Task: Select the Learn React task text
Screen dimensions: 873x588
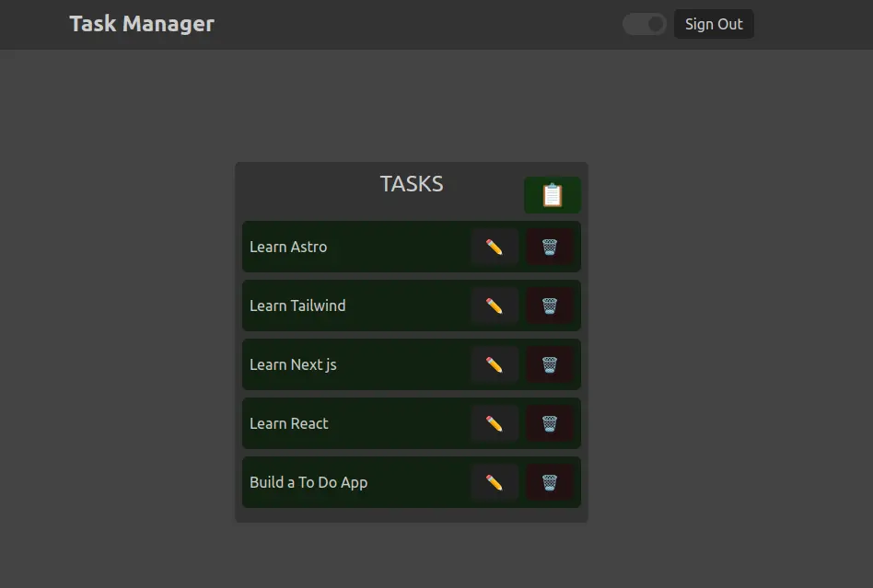Action: tap(289, 423)
